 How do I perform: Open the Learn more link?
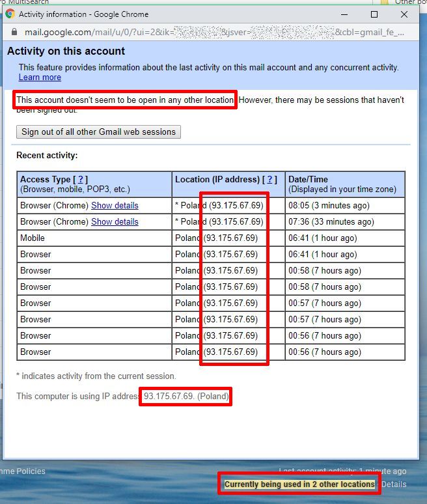click(40, 77)
